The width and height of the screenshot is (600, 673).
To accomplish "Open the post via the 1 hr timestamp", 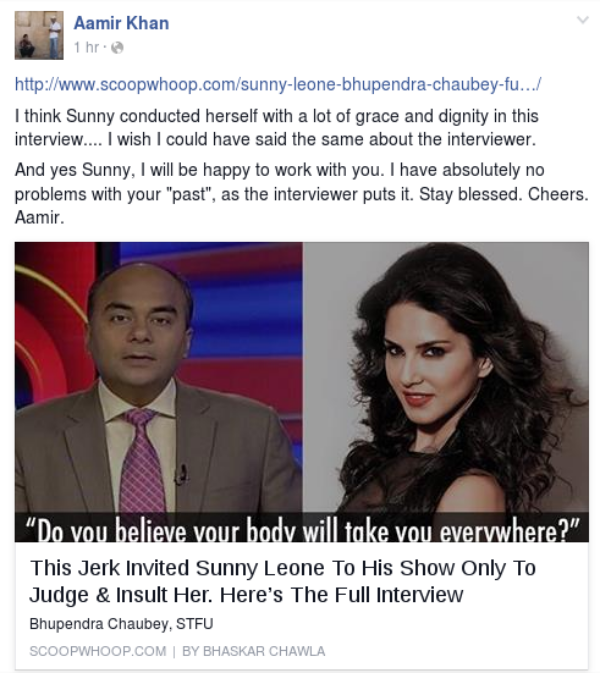I will tap(86, 47).
